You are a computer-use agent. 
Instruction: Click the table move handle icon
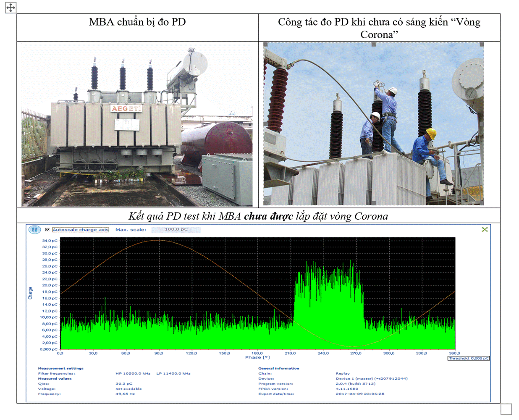tap(10, 8)
